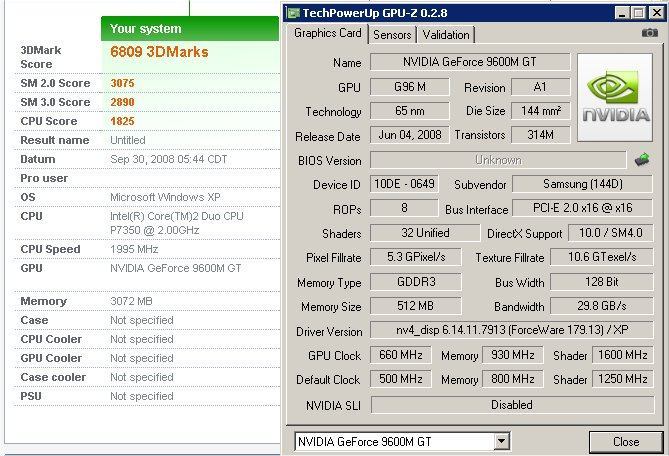Click the Bus Interface field PCI-E 2.0 x16
The width and height of the screenshot is (669, 456).
pos(582,208)
